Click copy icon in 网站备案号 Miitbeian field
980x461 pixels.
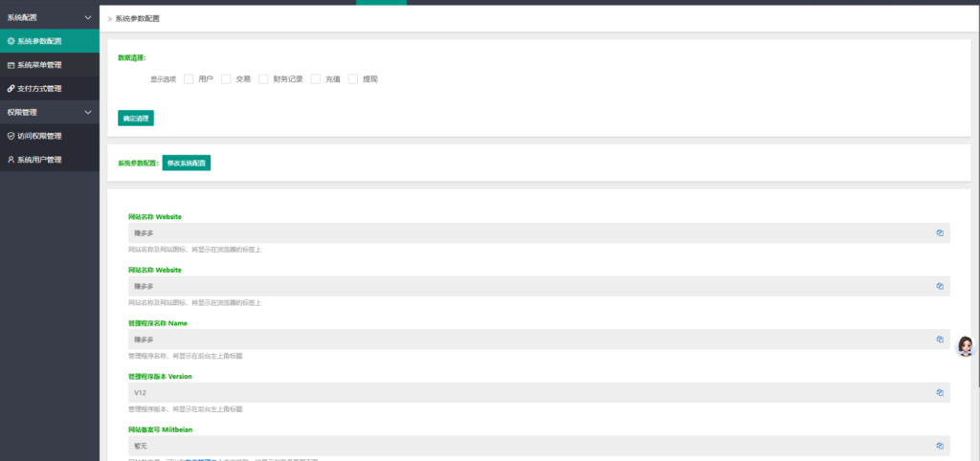[940, 446]
